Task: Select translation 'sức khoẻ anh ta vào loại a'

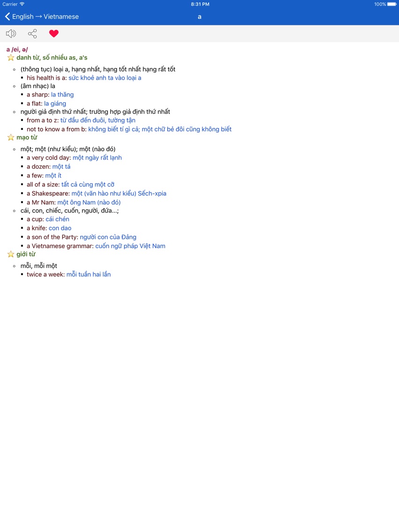Action: pyautogui.click(x=105, y=78)
